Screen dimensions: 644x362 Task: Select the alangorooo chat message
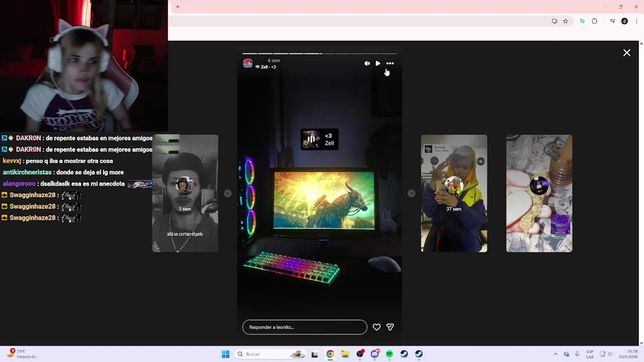click(76, 184)
